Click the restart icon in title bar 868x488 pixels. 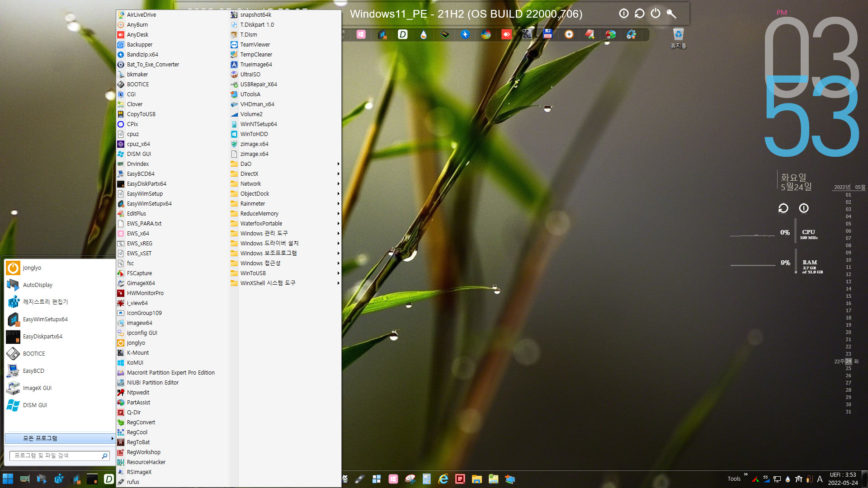(x=639, y=14)
